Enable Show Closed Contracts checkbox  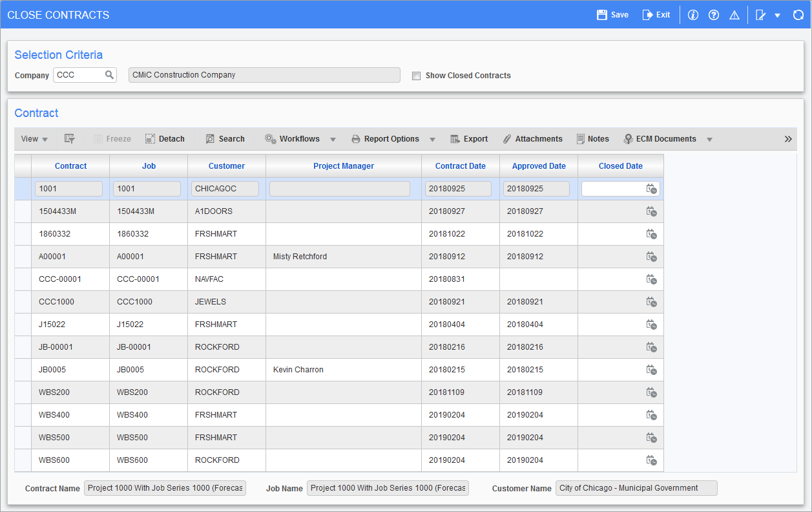point(417,76)
